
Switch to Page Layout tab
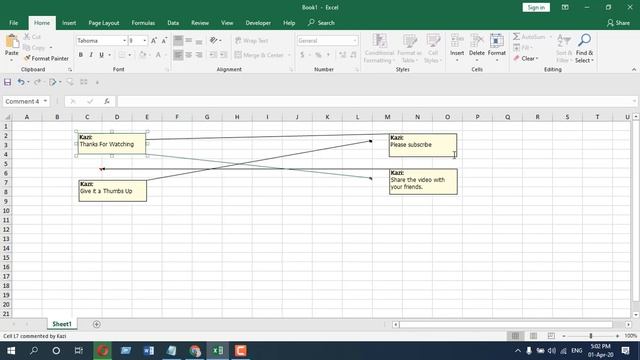tap(104, 23)
